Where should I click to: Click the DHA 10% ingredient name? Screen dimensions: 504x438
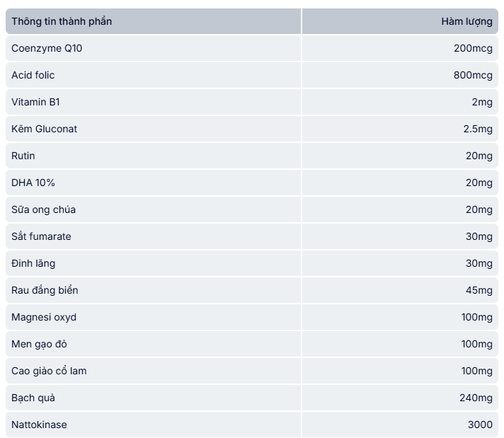(x=33, y=183)
